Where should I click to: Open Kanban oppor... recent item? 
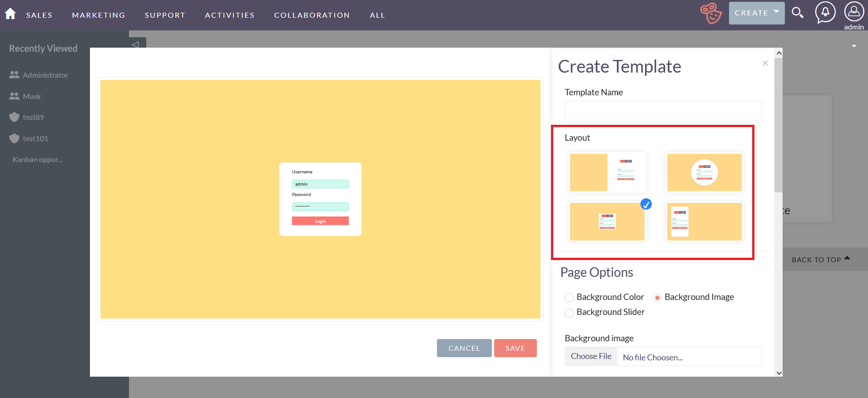38,160
